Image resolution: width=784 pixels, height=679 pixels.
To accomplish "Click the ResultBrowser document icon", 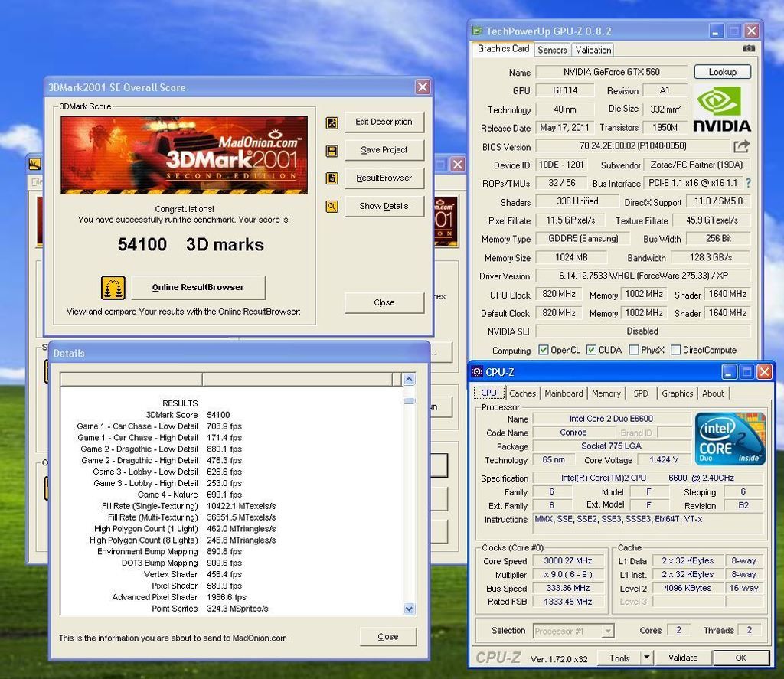I will point(332,178).
